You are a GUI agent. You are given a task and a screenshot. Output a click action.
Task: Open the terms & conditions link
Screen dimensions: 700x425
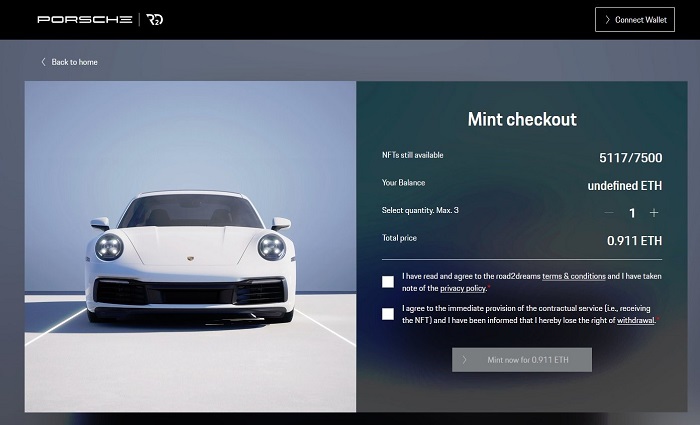coord(574,276)
